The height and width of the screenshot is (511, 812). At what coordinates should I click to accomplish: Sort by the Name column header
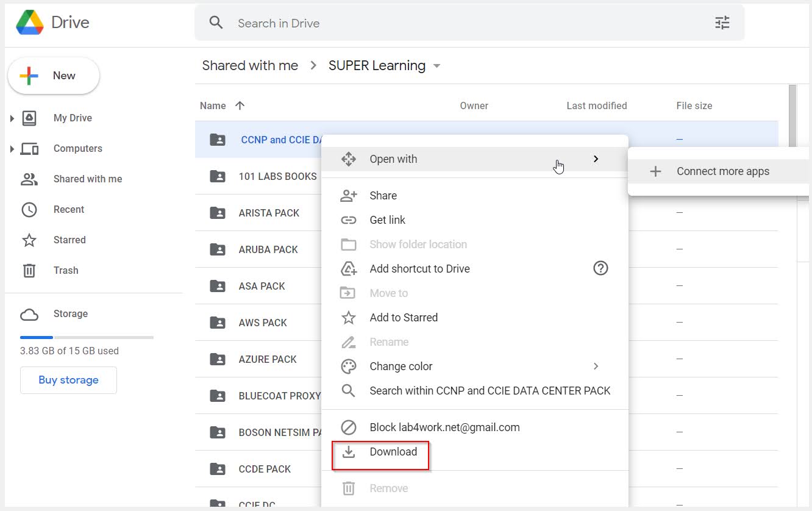point(213,105)
